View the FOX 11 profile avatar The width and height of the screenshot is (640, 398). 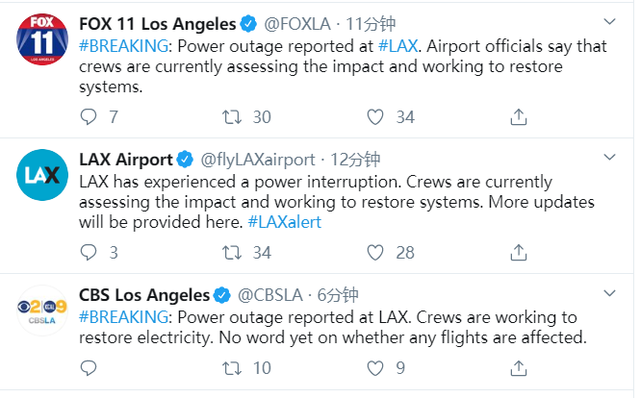click(x=42, y=39)
